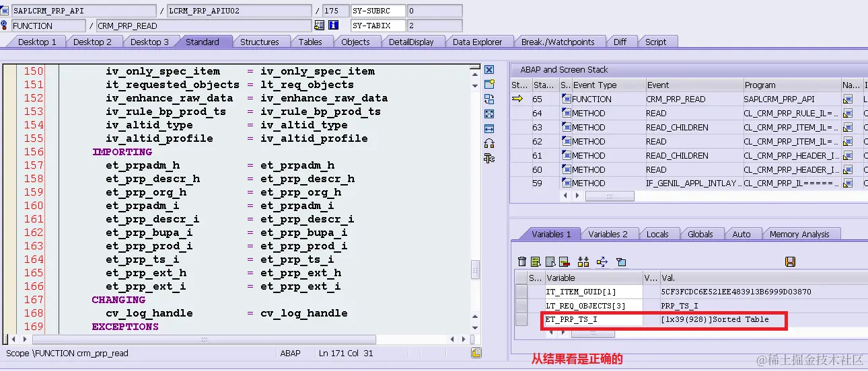Open source navigation icon for stack level 65

coord(847,99)
